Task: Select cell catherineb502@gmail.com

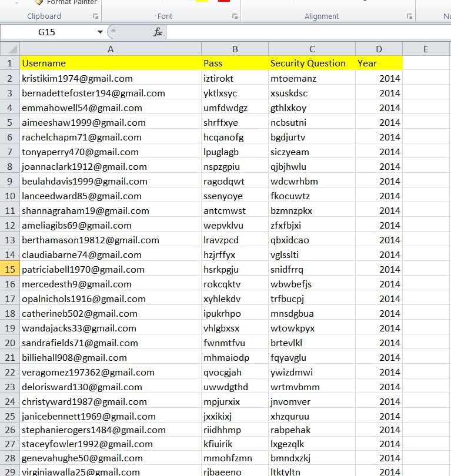Action: [x=111, y=313]
